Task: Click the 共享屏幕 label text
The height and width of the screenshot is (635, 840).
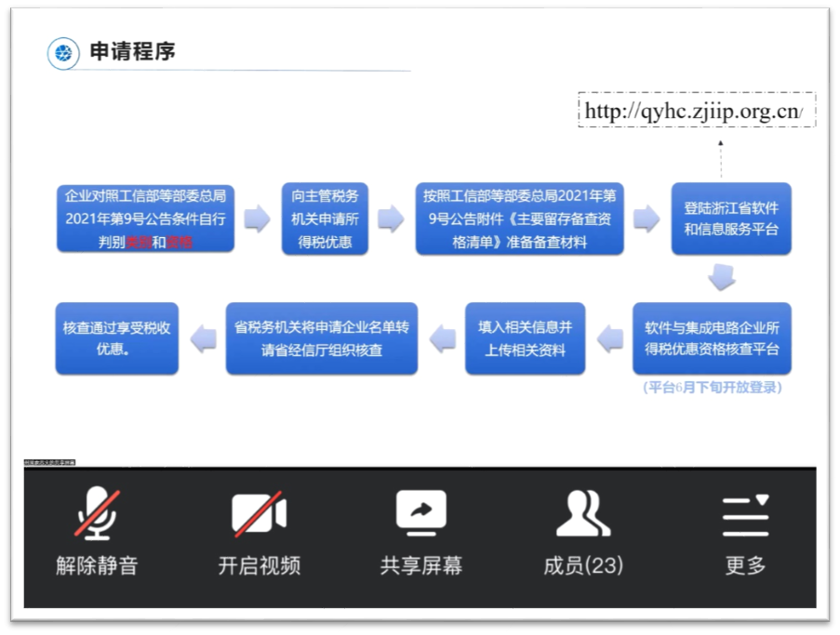Action: click(420, 562)
